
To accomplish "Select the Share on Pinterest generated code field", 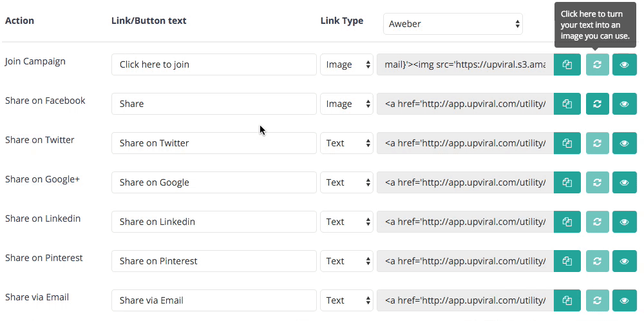I will (x=465, y=261).
